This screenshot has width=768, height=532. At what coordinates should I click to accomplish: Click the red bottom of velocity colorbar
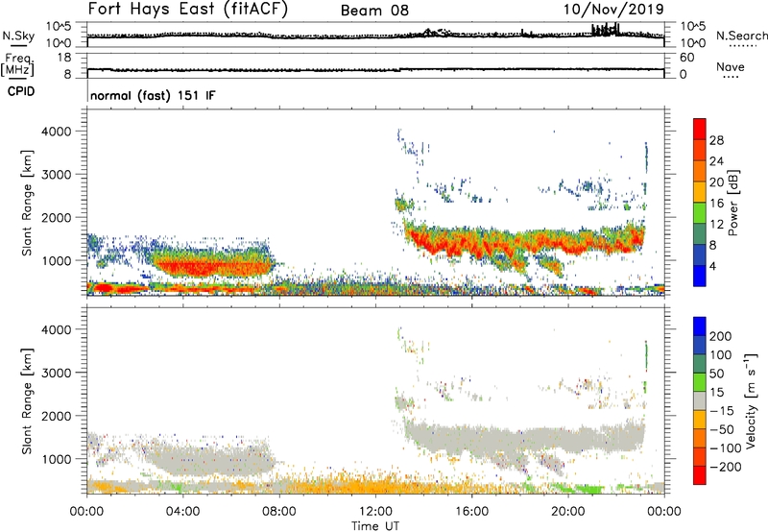(x=700, y=475)
